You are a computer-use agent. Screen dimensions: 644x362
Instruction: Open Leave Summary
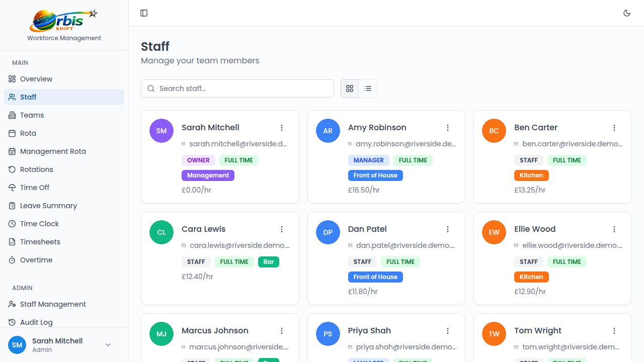(x=64, y=206)
